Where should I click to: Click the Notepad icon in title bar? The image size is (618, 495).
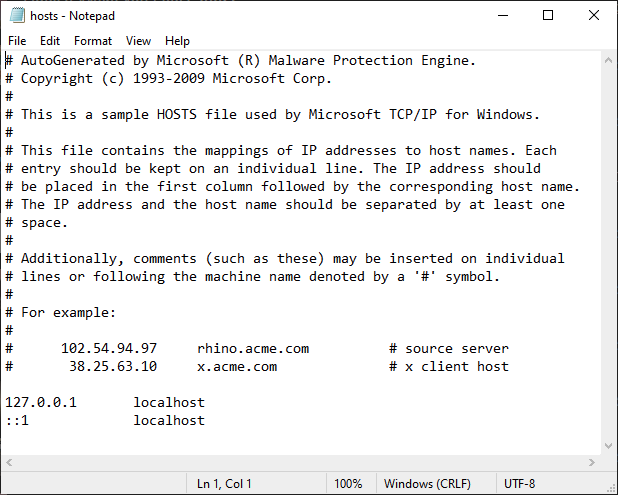17,15
